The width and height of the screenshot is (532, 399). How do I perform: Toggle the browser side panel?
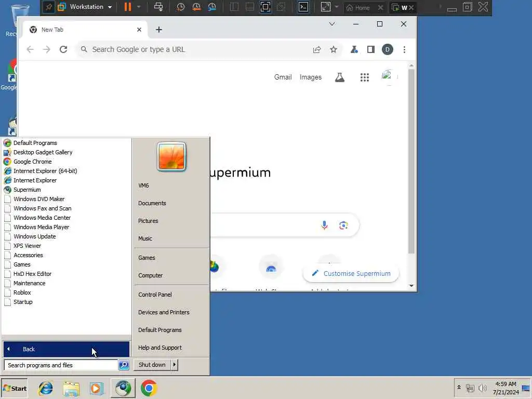click(371, 49)
